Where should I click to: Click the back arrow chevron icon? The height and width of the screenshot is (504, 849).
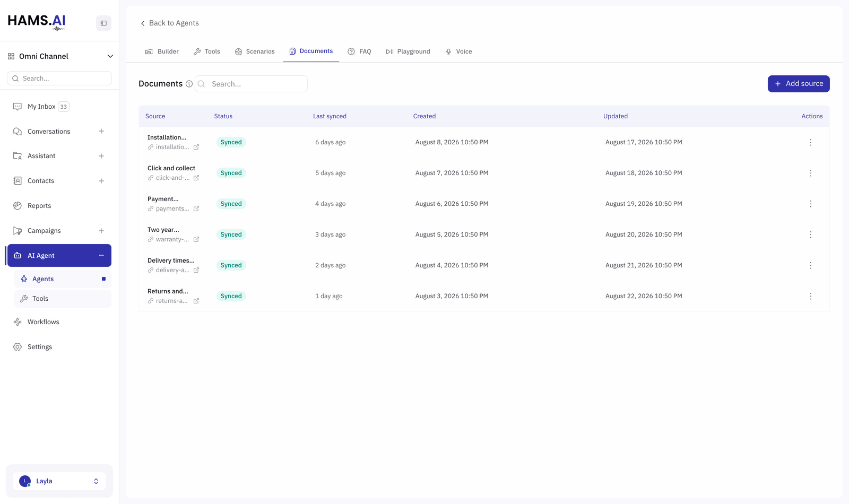click(x=142, y=23)
